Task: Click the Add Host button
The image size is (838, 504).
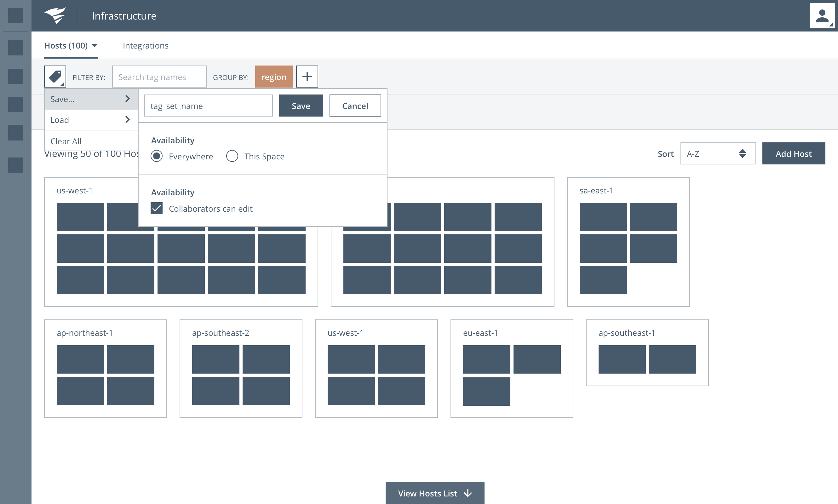Action: [x=793, y=154]
